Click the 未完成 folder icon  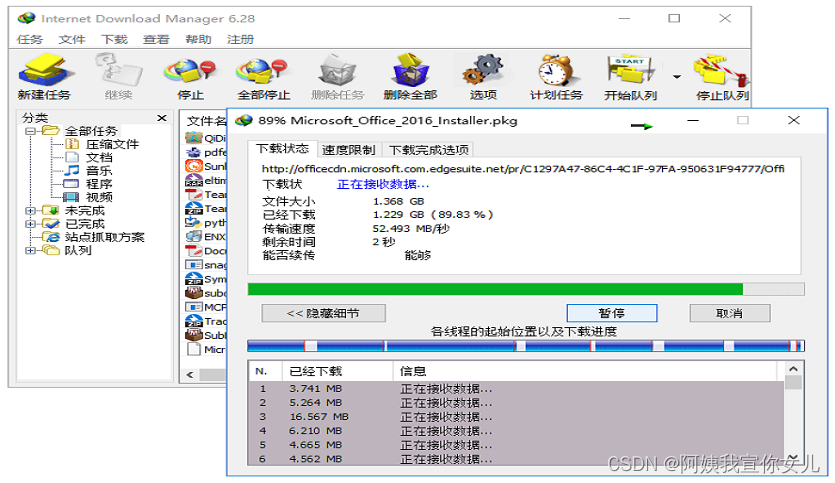[x=51, y=210]
